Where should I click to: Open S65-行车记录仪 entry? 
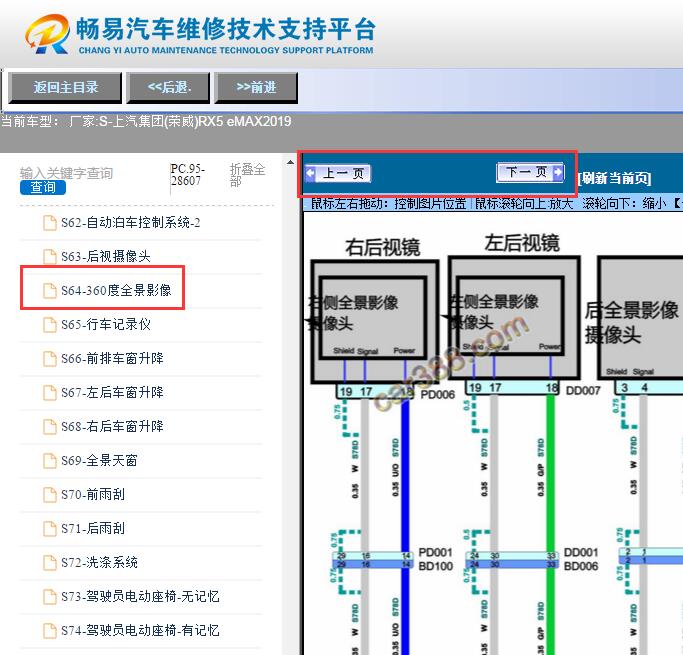pos(106,324)
